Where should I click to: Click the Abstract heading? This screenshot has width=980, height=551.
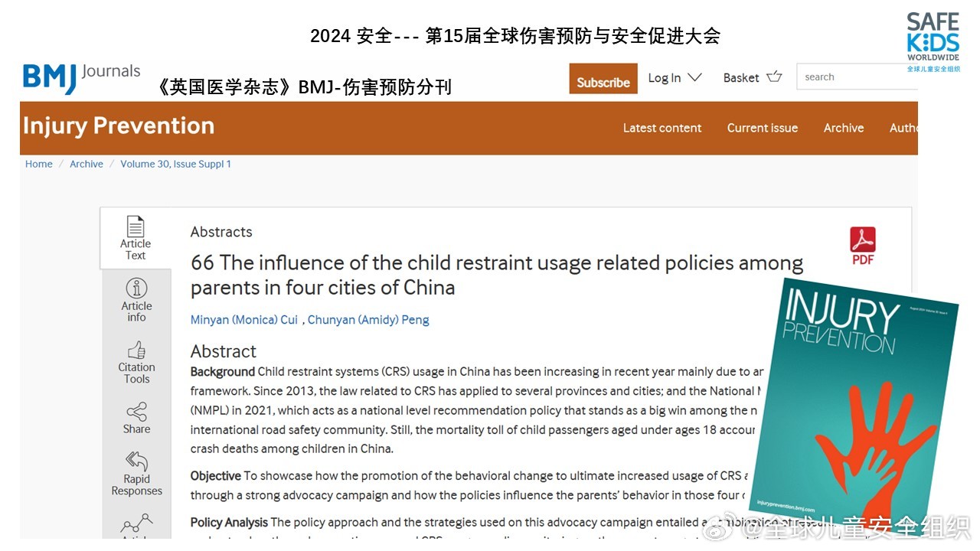(224, 351)
